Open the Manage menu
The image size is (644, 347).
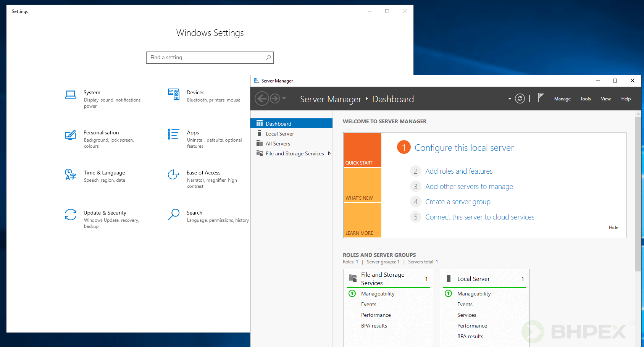(x=562, y=99)
